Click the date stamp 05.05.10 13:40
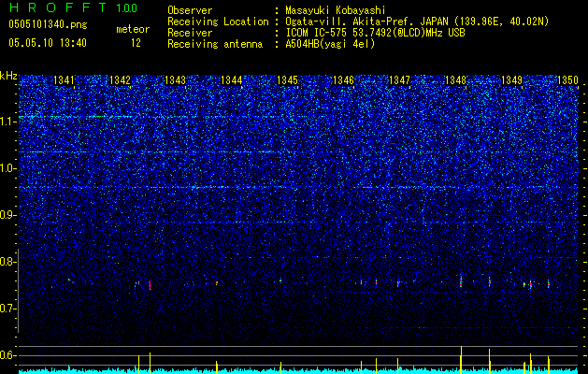The width and height of the screenshot is (588, 374). (48, 43)
